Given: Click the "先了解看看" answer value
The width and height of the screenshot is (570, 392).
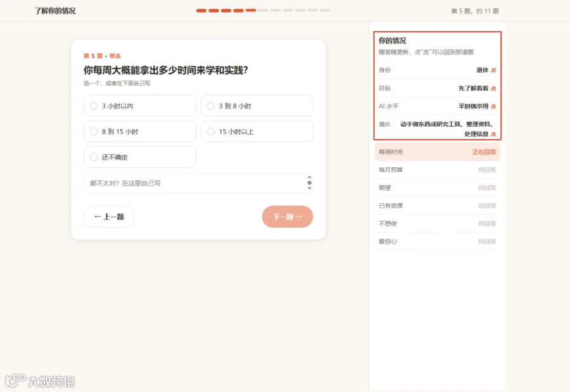Looking at the screenshot, I should (473, 89).
